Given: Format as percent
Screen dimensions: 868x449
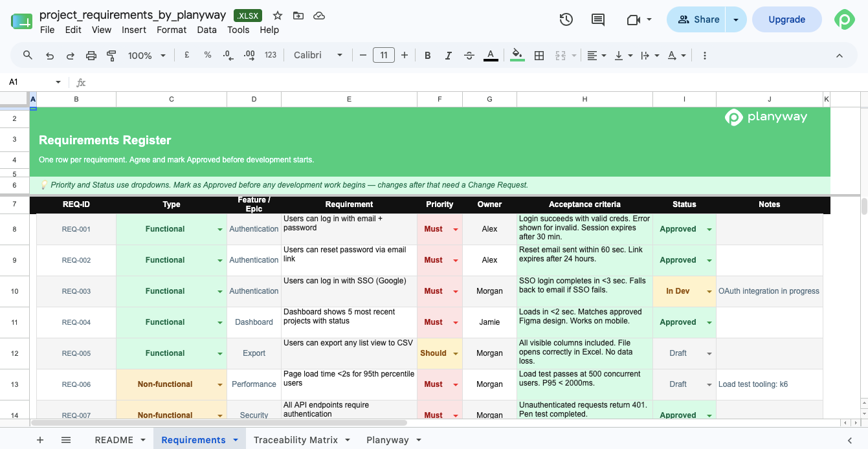Looking at the screenshot, I should point(208,56).
